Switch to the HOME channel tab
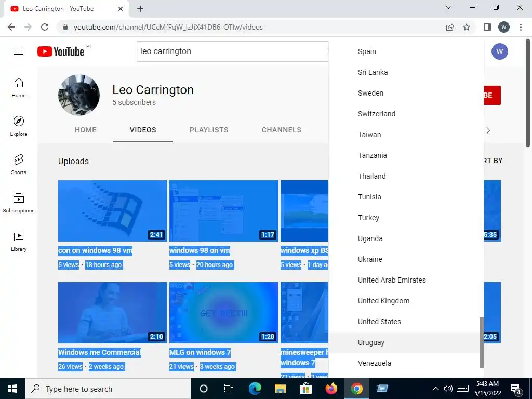Image resolution: width=532 pixels, height=399 pixels. point(86,130)
